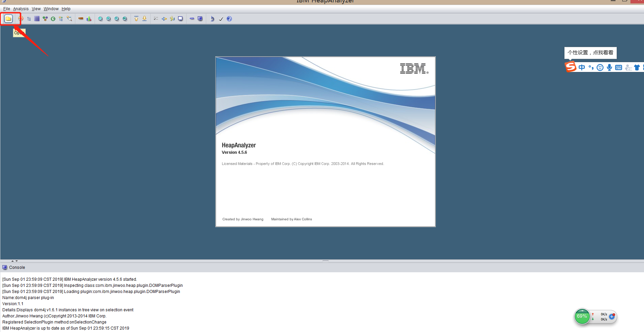Viewport: 644px width, 332px height.
Task: Click the blue plus button on speed widget
Action: coord(612,316)
